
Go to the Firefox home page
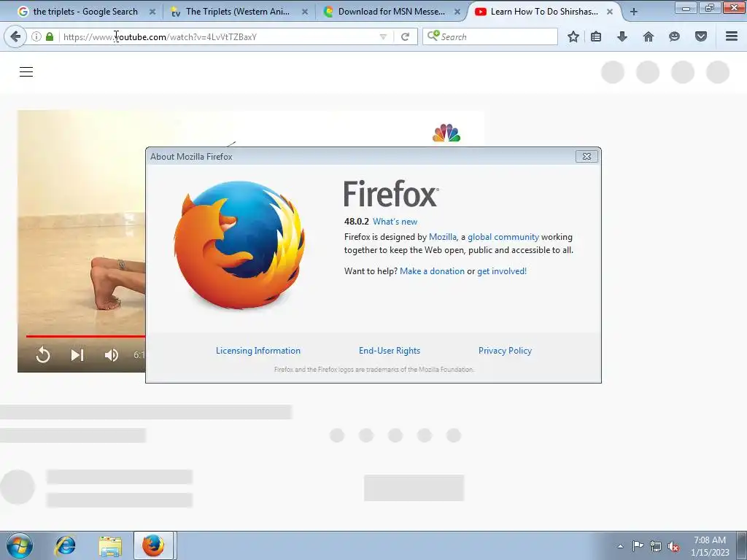point(649,36)
